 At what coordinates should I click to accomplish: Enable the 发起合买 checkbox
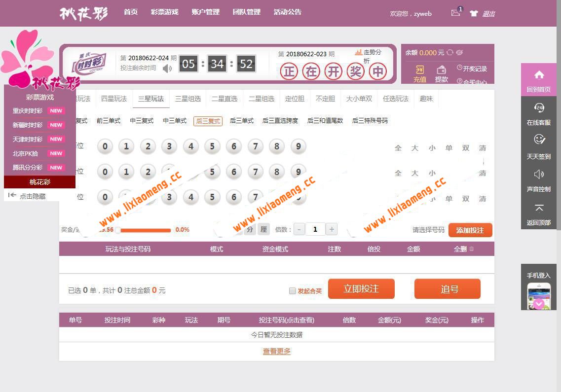(x=292, y=291)
